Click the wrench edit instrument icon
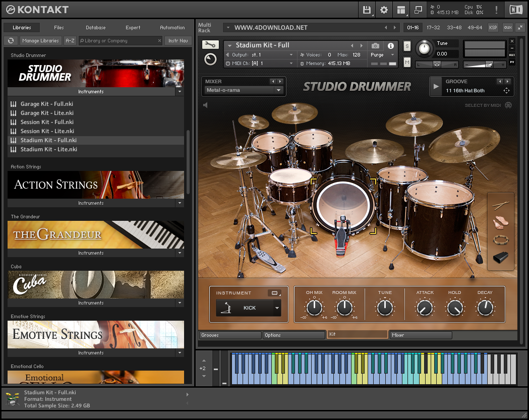 point(210,45)
